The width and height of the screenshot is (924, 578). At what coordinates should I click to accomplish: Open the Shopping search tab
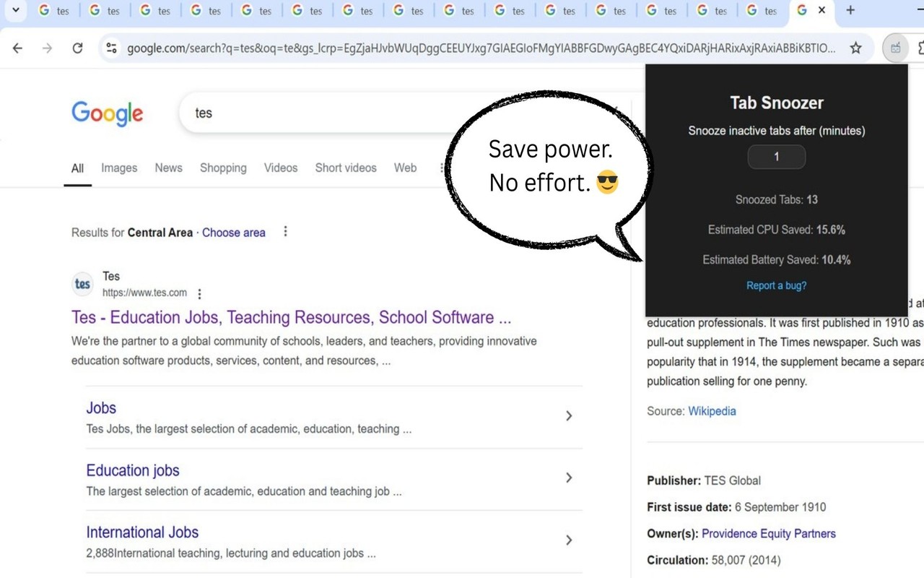(223, 168)
